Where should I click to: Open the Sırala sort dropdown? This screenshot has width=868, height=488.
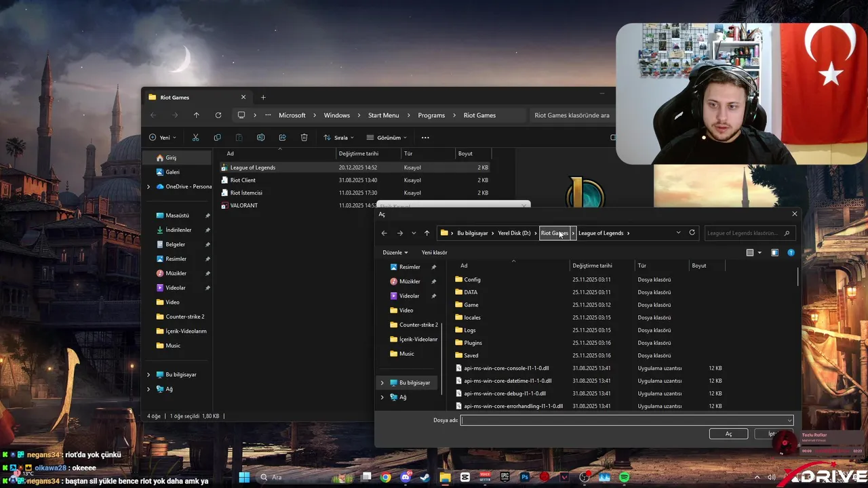tap(338, 138)
